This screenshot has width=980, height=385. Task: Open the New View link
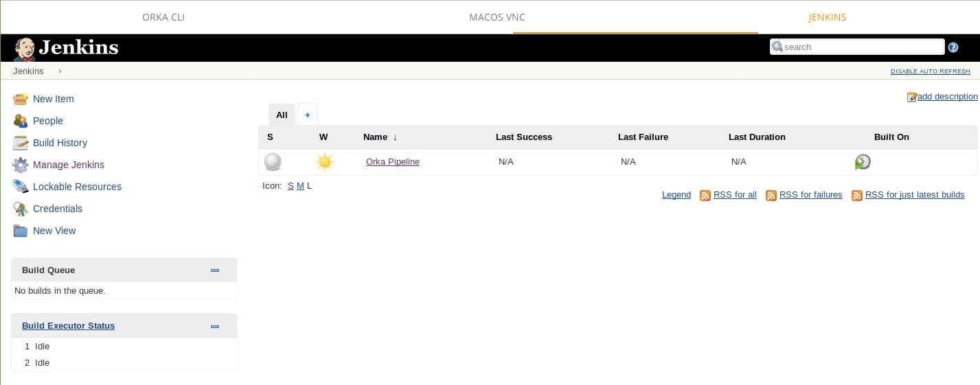point(54,231)
